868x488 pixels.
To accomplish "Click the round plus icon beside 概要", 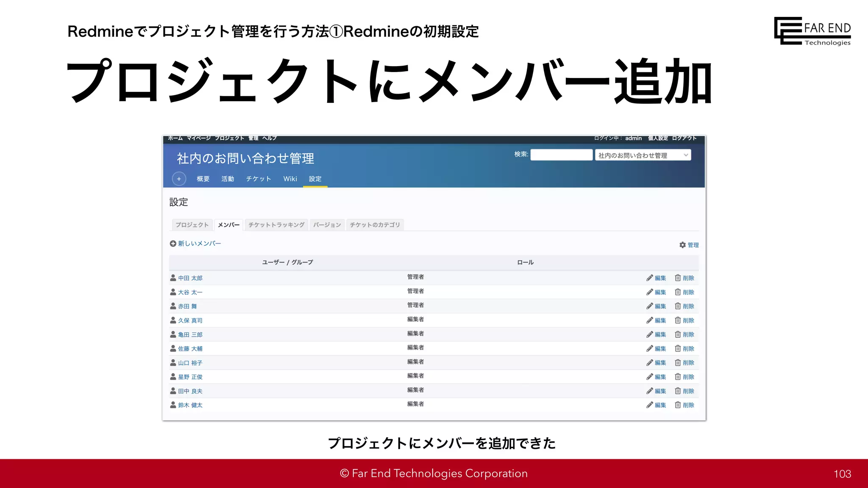I will (179, 179).
